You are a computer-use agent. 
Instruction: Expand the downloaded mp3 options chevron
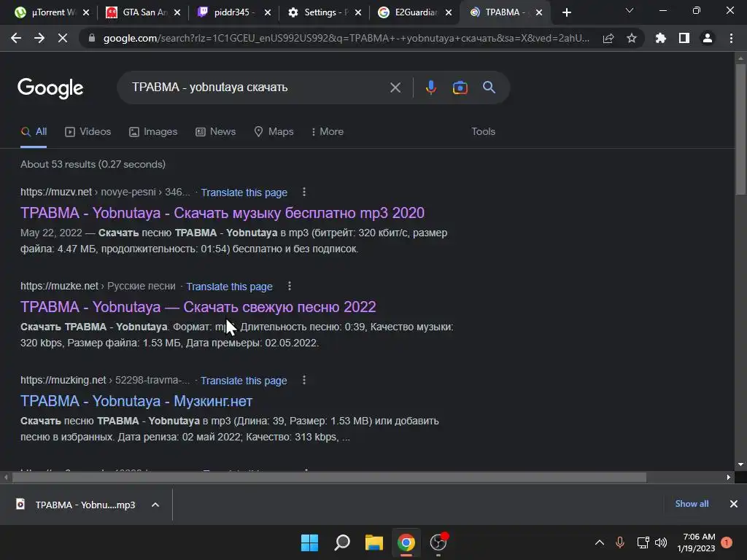pyautogui.click(x=155, y=505)
